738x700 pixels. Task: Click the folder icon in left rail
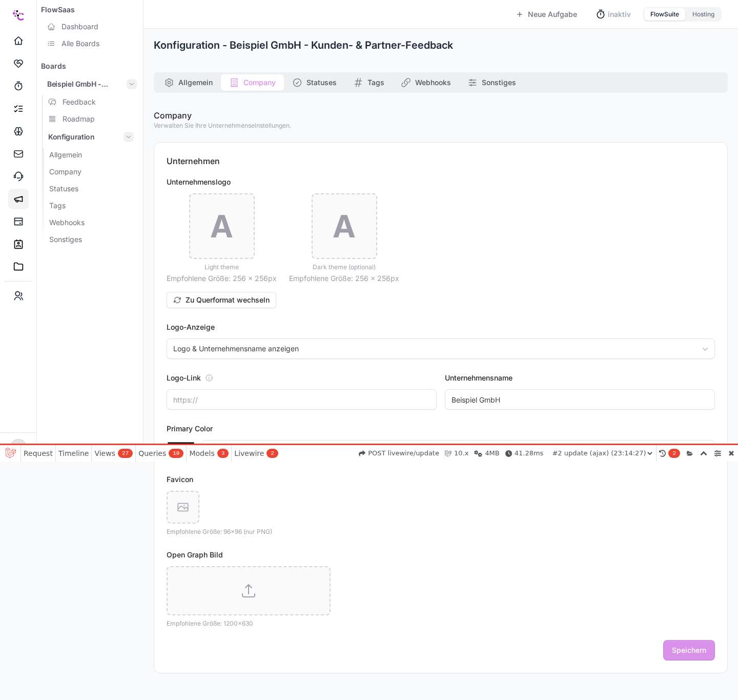coord(18,267)
